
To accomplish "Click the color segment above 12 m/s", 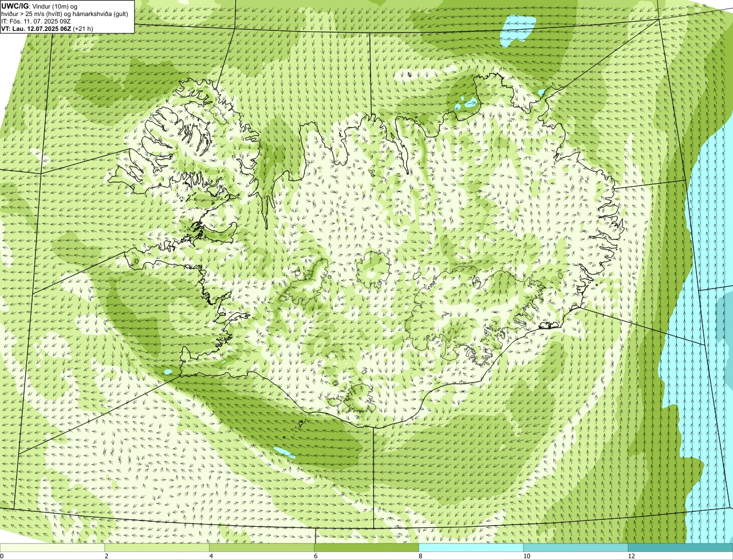I will pos(680,547).
